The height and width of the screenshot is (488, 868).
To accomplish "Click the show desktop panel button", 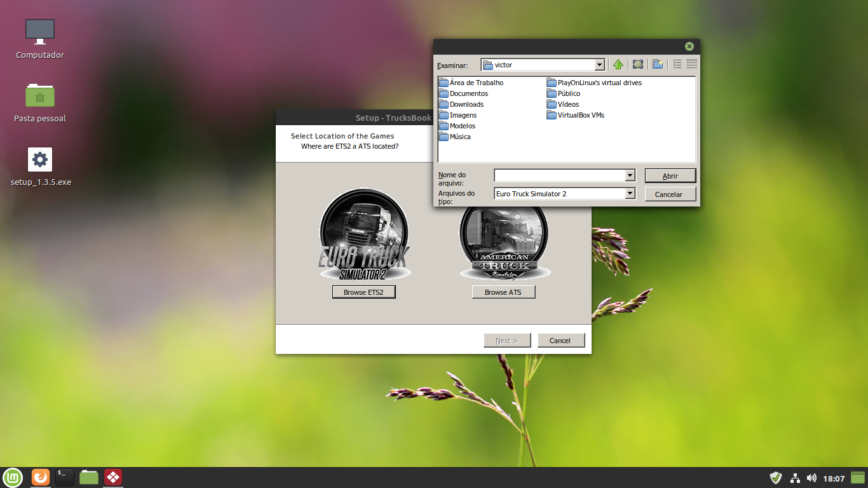I will (858, 478).
